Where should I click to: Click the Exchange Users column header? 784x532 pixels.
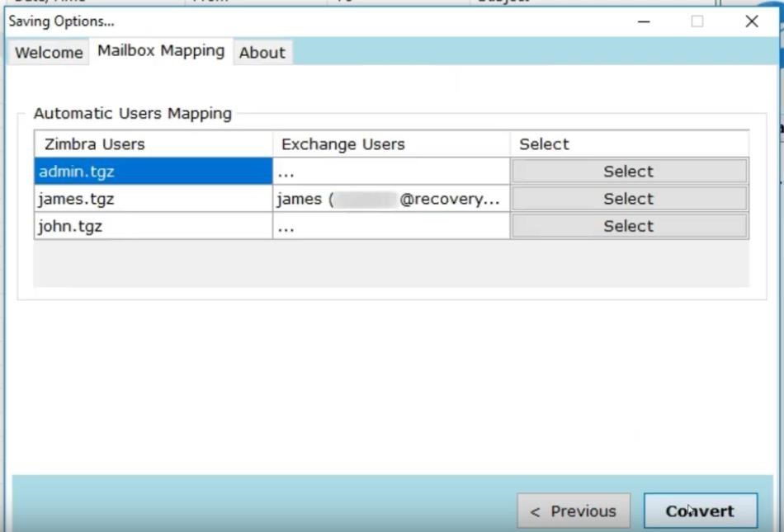(391, 144)
